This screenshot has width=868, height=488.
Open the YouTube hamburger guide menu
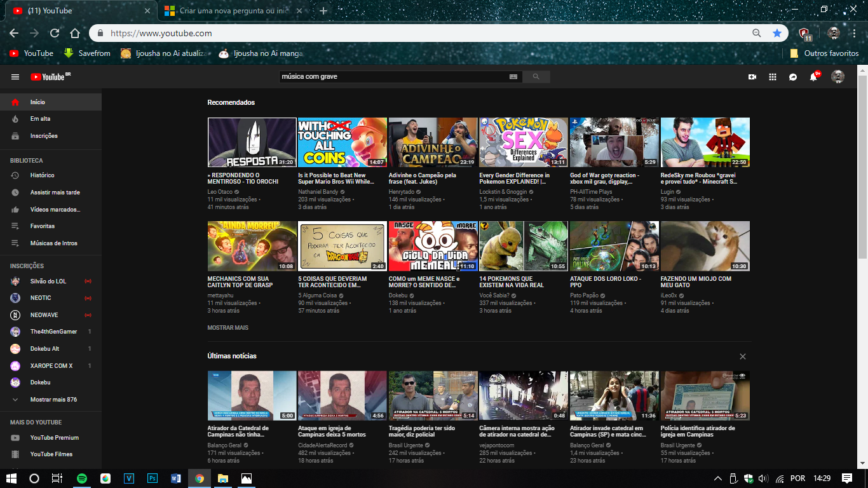click(15, 77)
